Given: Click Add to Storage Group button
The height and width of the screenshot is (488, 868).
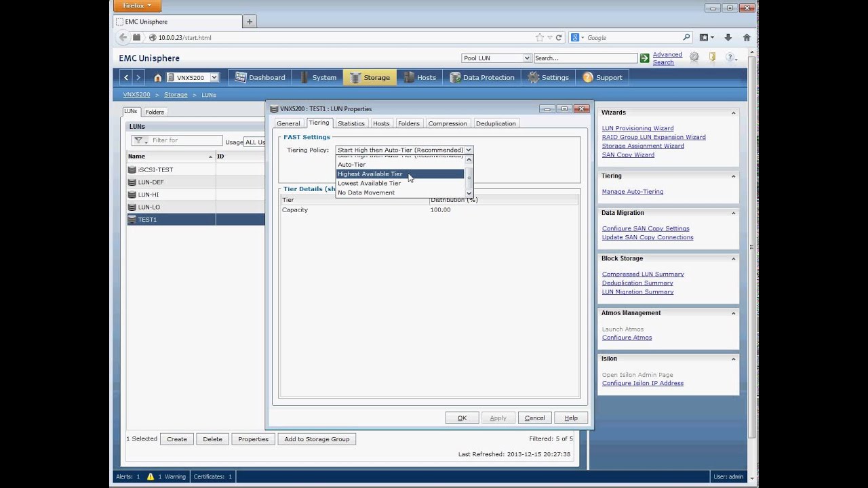Looking at the screenshot, I should coord(317,439).
